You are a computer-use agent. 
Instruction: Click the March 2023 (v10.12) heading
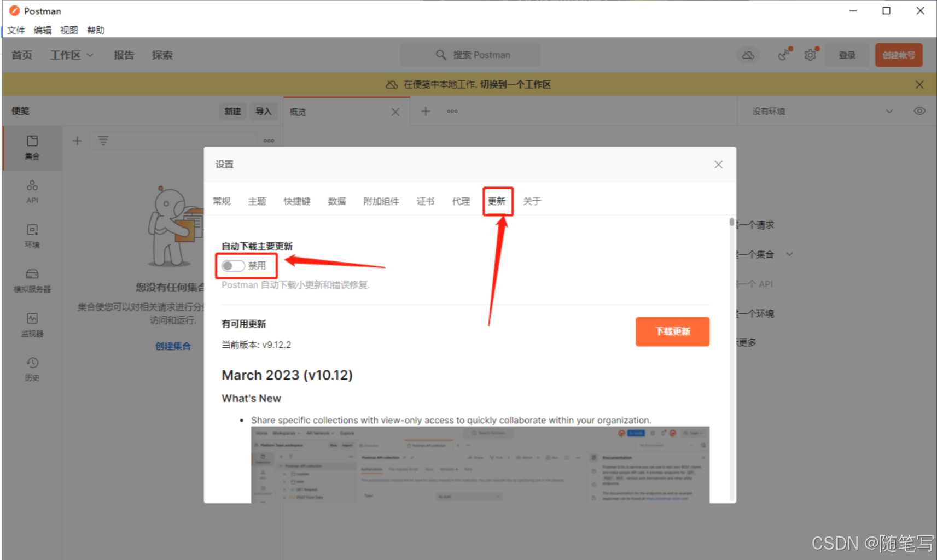click(287, 375)
